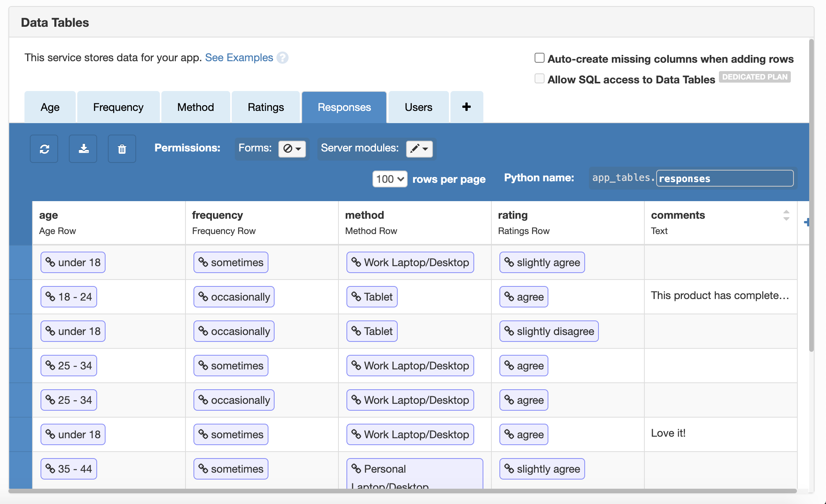Select the Frequency tab
Screen dimensions: 826x504
118,107
